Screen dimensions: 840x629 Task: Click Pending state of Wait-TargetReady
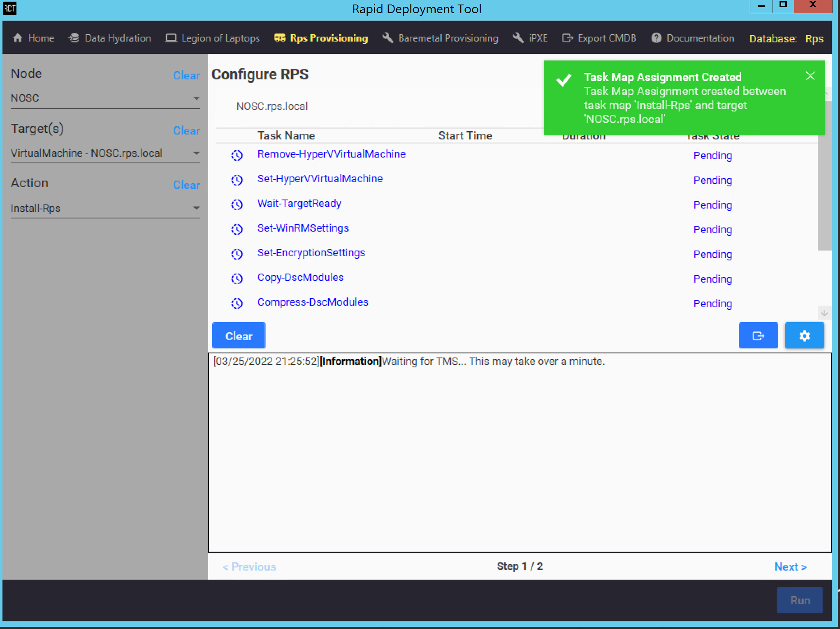[x=713, y=205]
